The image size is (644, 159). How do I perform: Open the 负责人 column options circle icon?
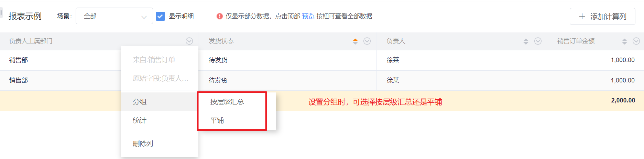pyautogui.click(x=538, y=41)
